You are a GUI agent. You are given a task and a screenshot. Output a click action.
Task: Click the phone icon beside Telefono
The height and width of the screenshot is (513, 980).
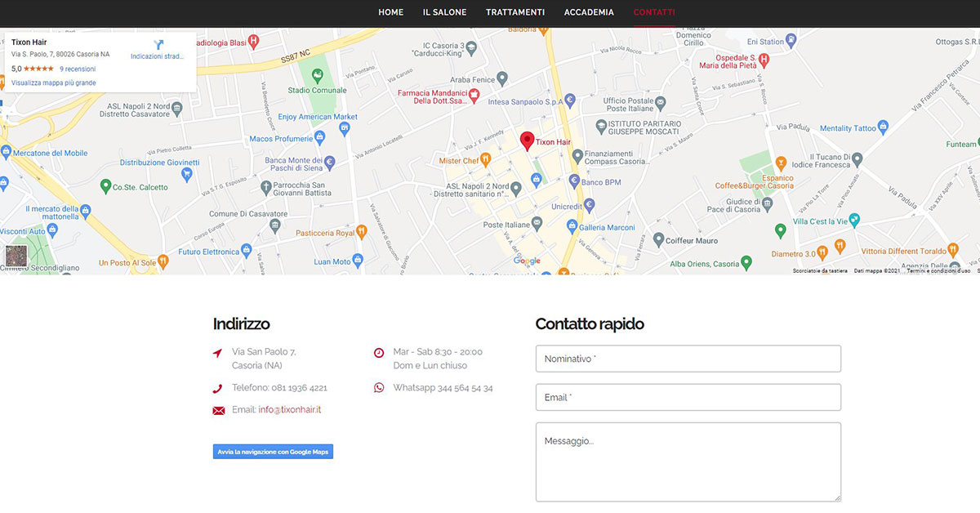[217, 389]
